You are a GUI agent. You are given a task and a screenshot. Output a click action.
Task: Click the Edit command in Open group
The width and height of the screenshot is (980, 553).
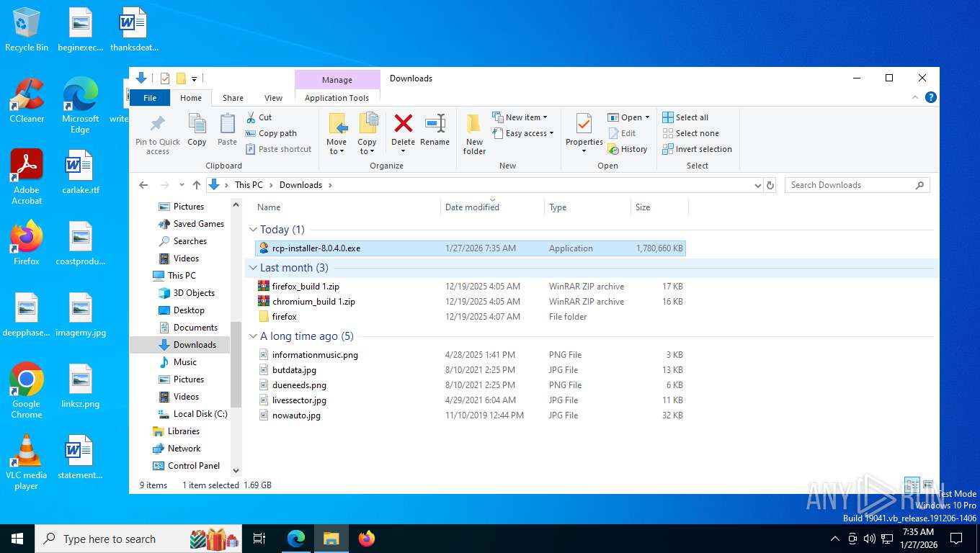[622, 133]
